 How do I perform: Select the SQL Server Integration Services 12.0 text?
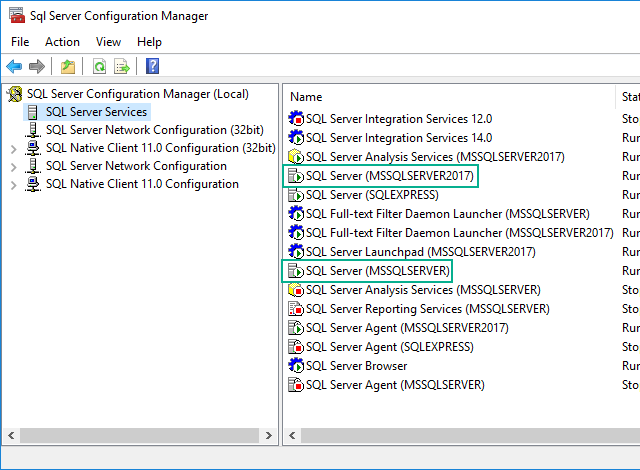click(x=399, y=119)
